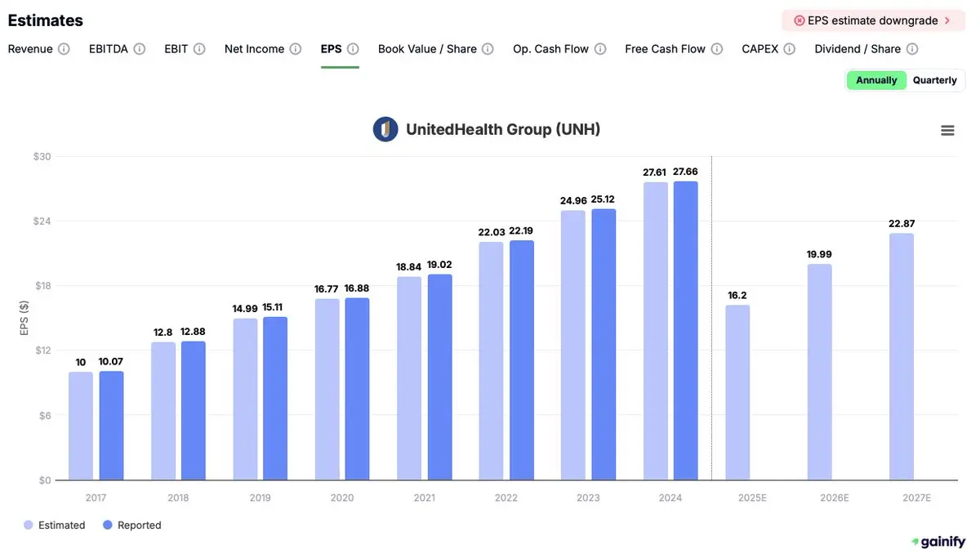The width and height of the screenshot is (980, 554).
Task: Click the 2020 reported bar labeled 16.88
Action: click(357, 389)
